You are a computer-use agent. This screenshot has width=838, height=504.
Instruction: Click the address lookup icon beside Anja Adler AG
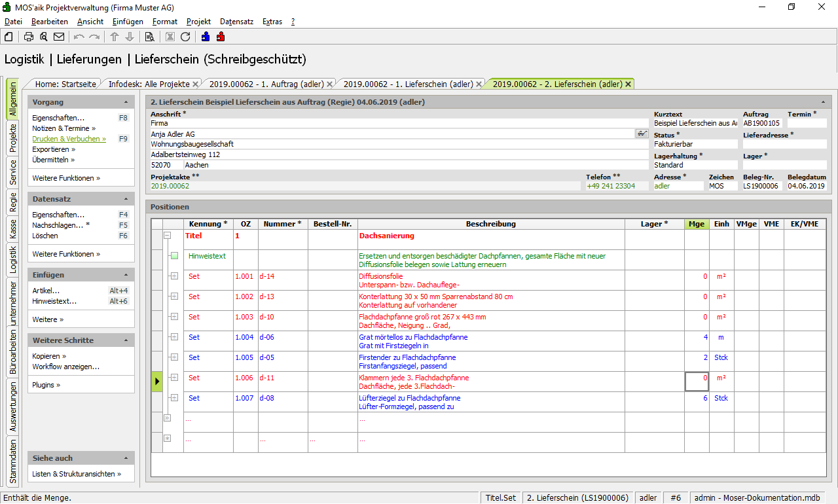coord(642,134)
